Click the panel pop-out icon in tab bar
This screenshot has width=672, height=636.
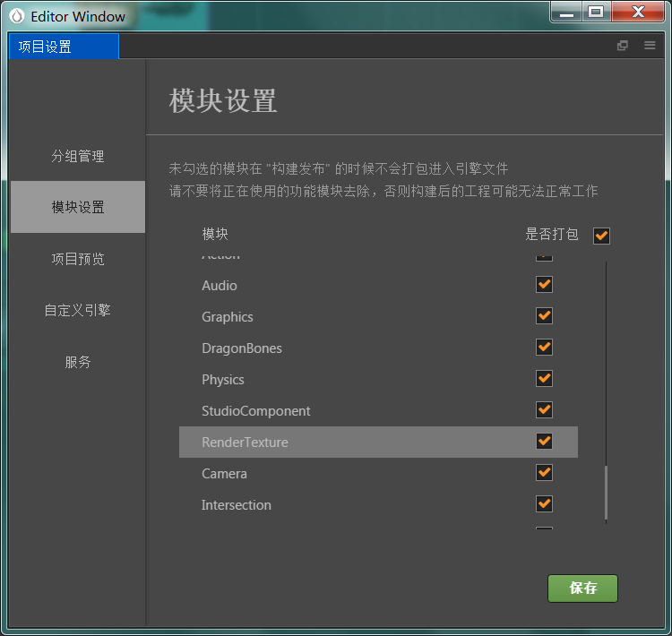pos(623,46)
